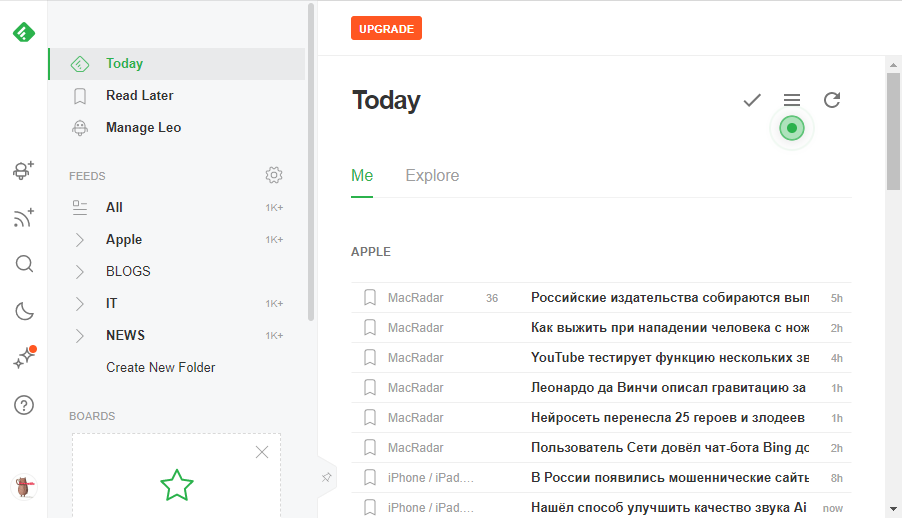
Task: Open article Леонардо да Винчи описал гравитацию
Action: click(x=668, y=387)
